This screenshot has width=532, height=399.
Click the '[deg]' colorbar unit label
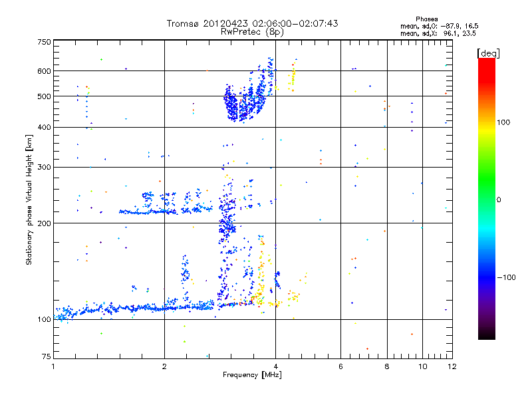488,53
